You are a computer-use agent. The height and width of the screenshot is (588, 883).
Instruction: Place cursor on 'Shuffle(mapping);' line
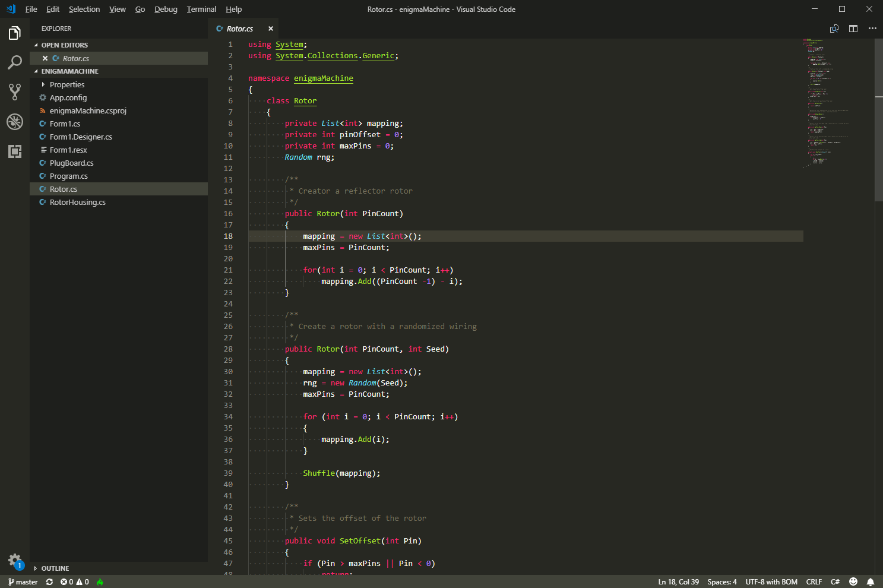pos(341,473)
